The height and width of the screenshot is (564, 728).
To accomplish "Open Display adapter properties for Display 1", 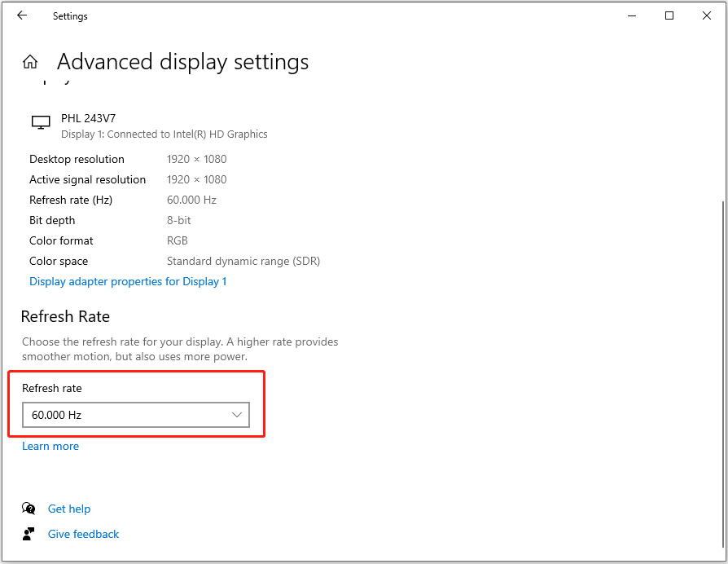I will coord(128,281).
